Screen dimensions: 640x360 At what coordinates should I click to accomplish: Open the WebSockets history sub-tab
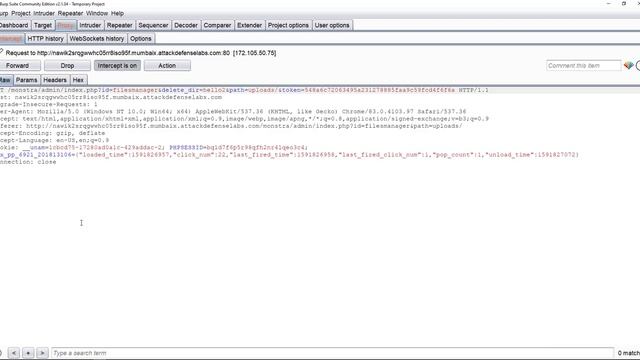[97, 39]
